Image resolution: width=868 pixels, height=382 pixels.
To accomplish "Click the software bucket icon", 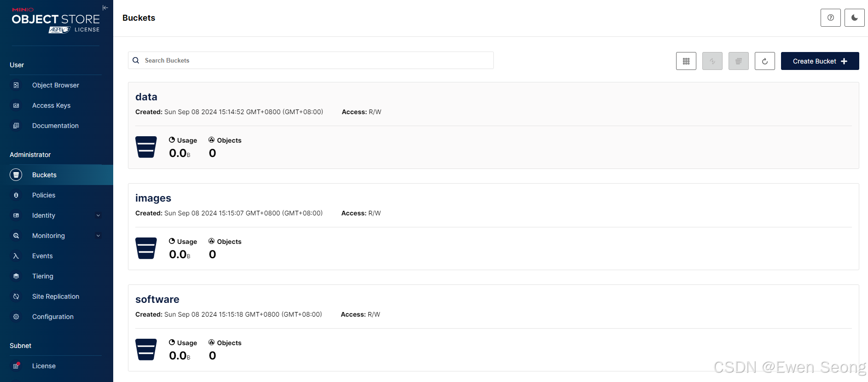I will [x=146, y=349].
